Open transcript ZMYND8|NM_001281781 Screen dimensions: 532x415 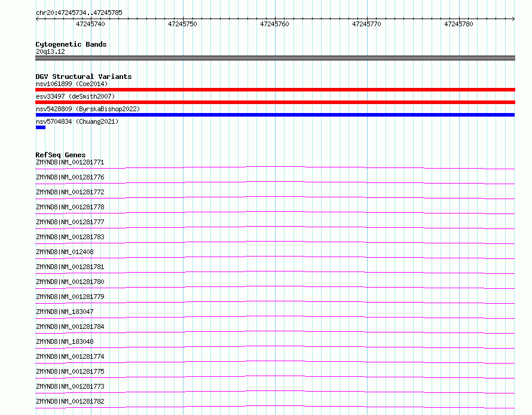70,267
